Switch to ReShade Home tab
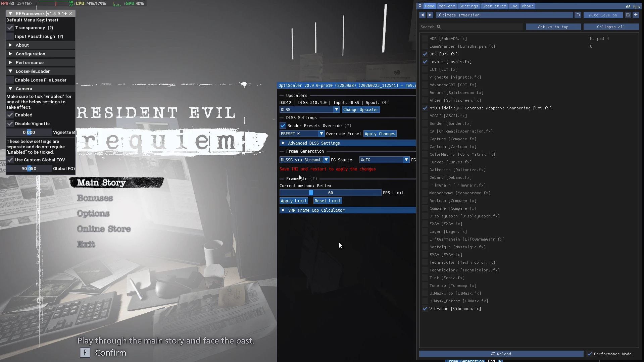644x362 pixels. 429,6
